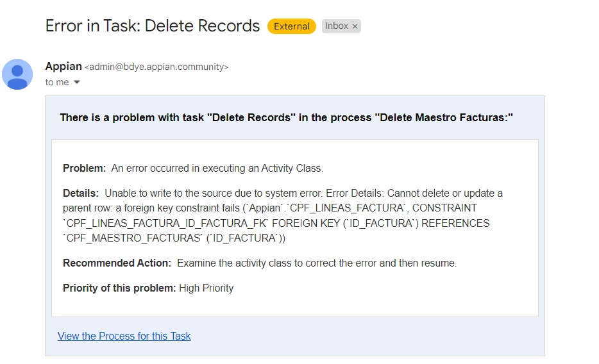
Task: Click the sender name Appian
Action: [63, 66]
